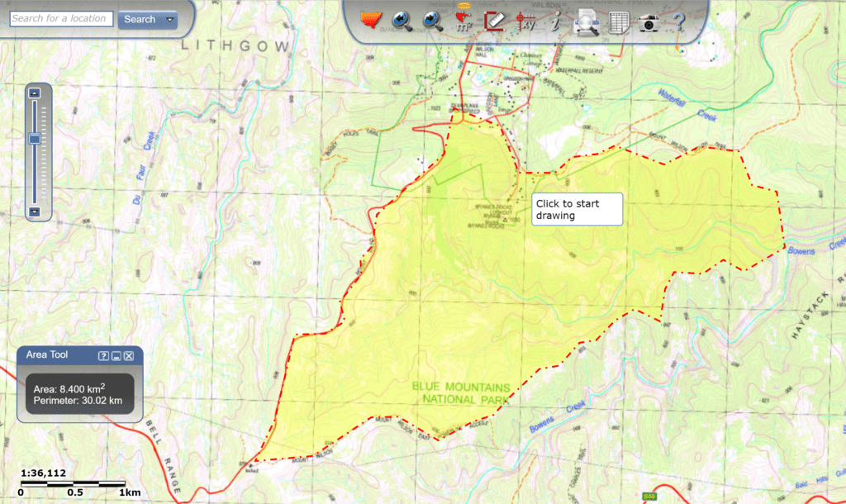
Task: Open the help question mark tool
Action: 679,21
